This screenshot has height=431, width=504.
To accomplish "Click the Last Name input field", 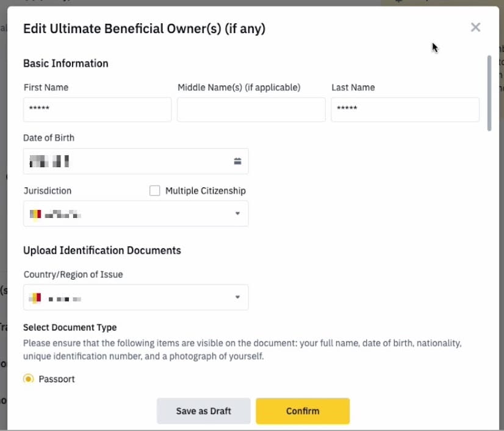I will (x=405, y=109).
